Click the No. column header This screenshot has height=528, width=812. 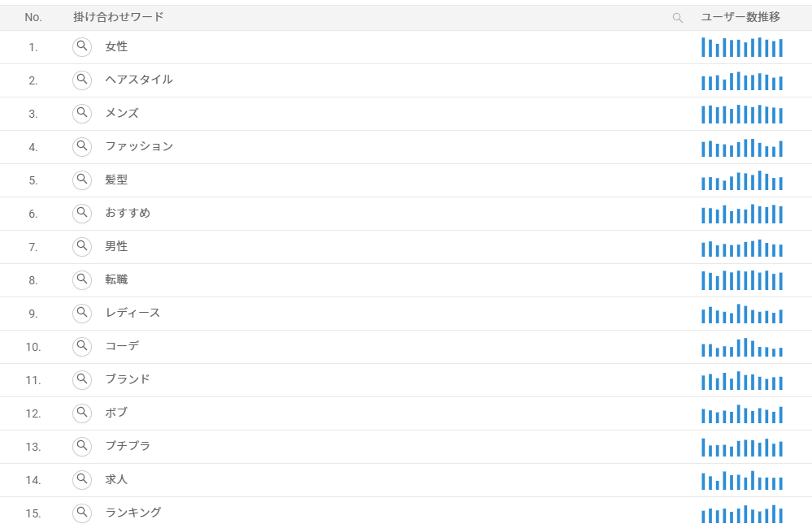pos(33,18)
